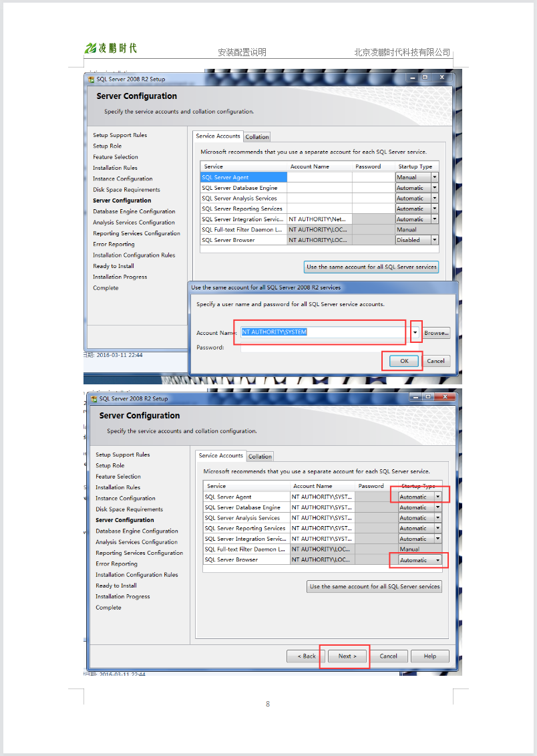Click the 'NT AUTHORITY\Net...' account name cell

319,219
